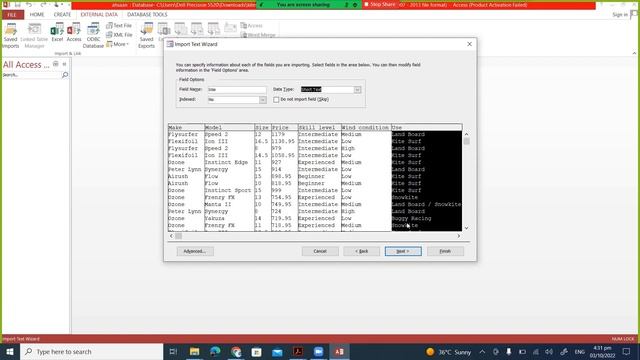
Task: Select the Model column header
Action: pos(229,127)
